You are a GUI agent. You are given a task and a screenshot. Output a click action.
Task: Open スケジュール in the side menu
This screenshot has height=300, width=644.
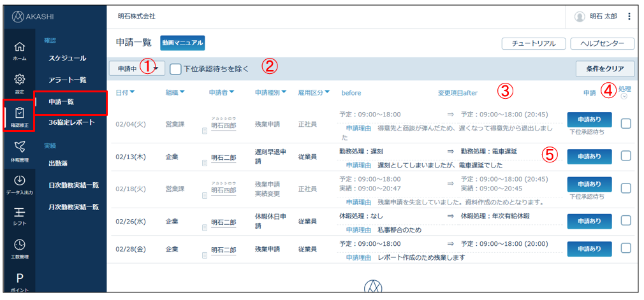(x=68, y=59)
